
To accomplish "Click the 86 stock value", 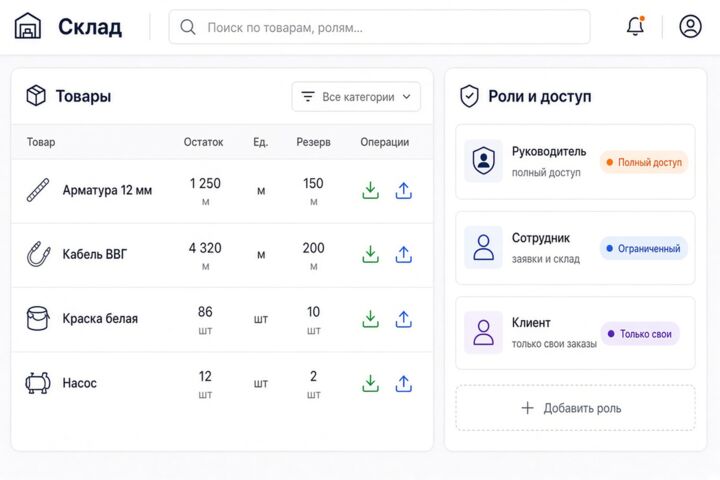I will (x=205, y=312).
